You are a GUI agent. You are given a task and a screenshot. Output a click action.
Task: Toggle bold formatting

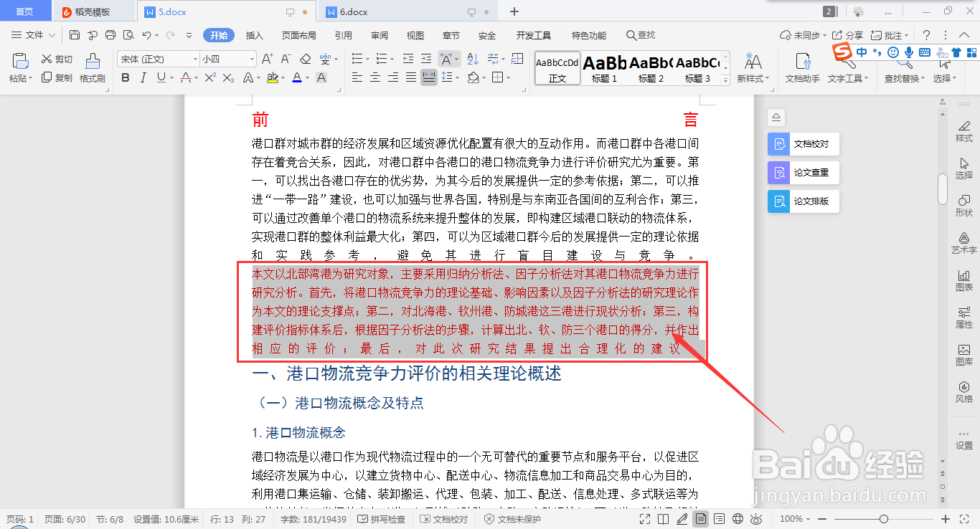(x=126, y=77)
